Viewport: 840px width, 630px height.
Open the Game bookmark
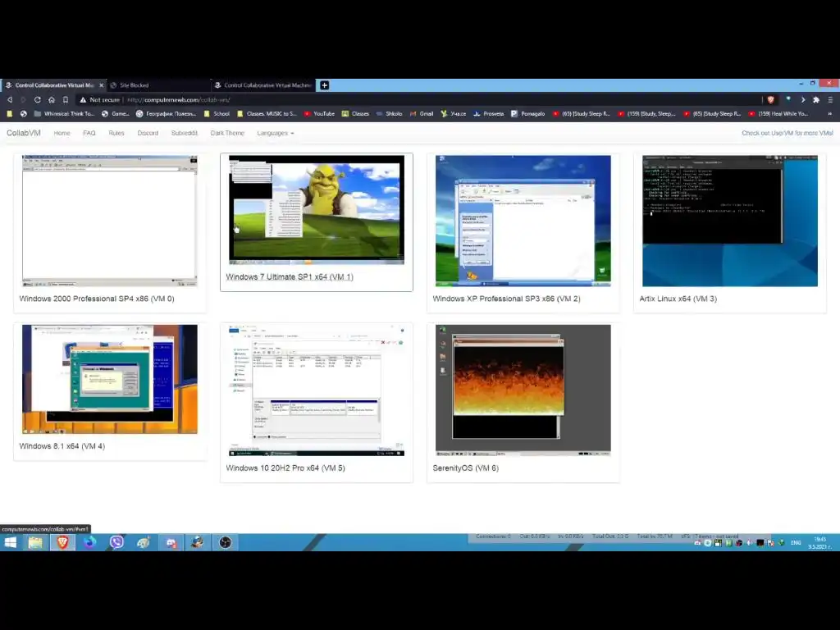(x=116, y=113)
